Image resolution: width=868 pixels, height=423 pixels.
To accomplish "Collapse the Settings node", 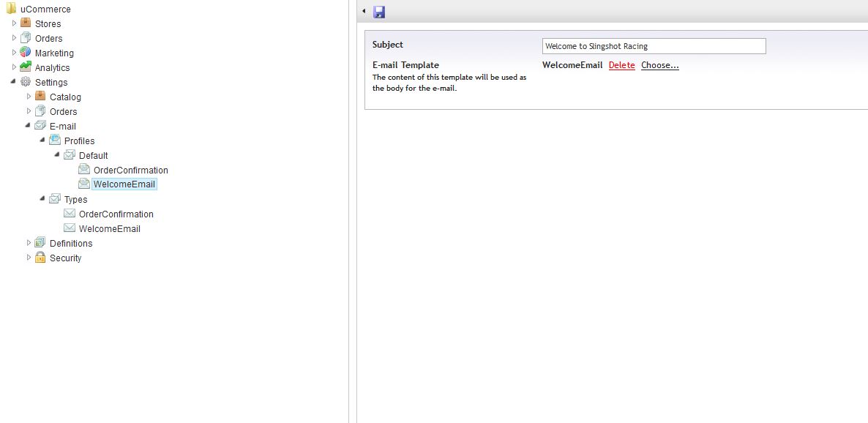I will tap(13, 81).
